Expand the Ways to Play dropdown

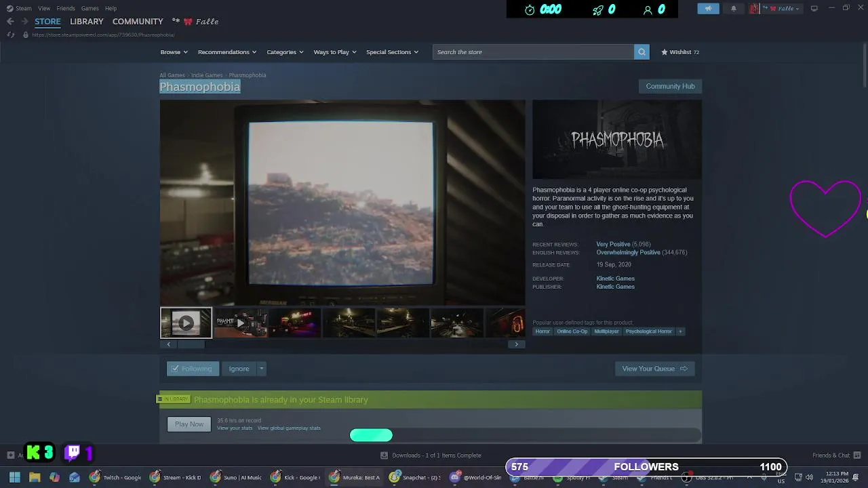click(335, 52)
